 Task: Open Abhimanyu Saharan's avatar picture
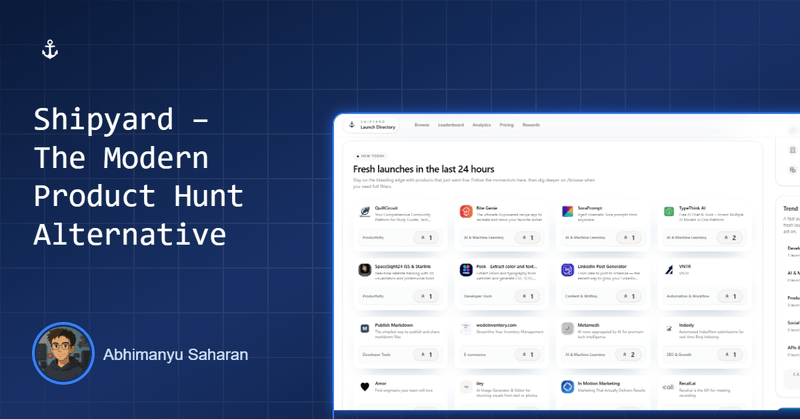pyautogui.click(x=63, y=353)
